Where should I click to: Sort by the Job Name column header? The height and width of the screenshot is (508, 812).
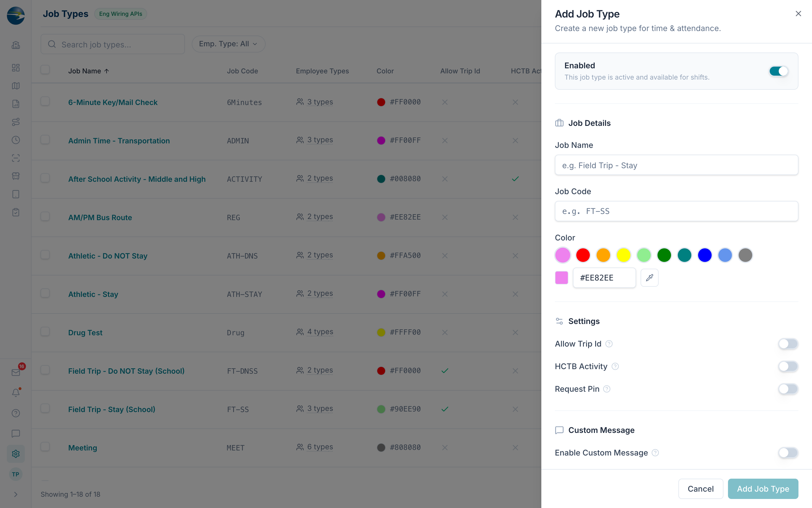89,71
